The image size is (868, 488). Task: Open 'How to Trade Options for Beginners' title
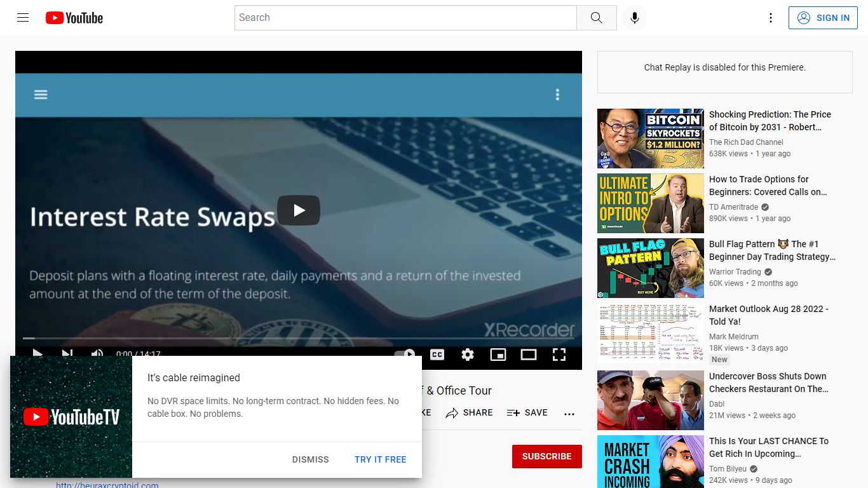click(768, 186)
